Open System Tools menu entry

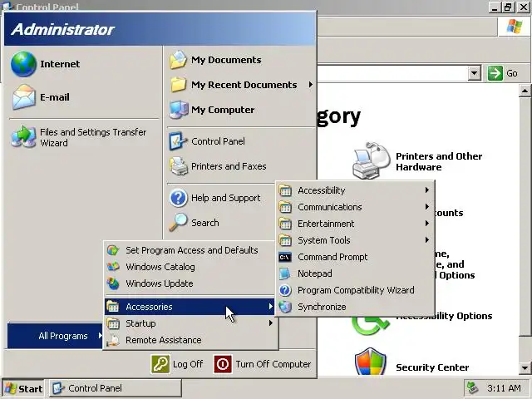point(355,240)
